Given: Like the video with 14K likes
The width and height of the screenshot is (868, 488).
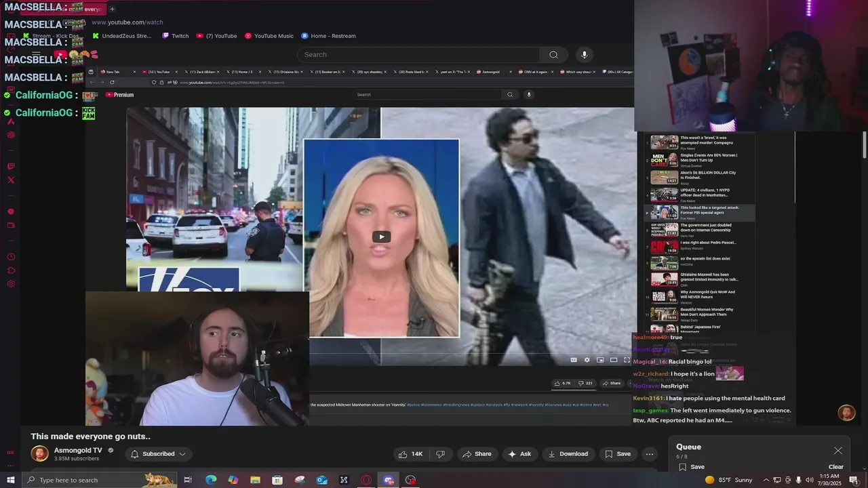Looking at the screenshot, I should pyautogui.click(x=411, y=454).
